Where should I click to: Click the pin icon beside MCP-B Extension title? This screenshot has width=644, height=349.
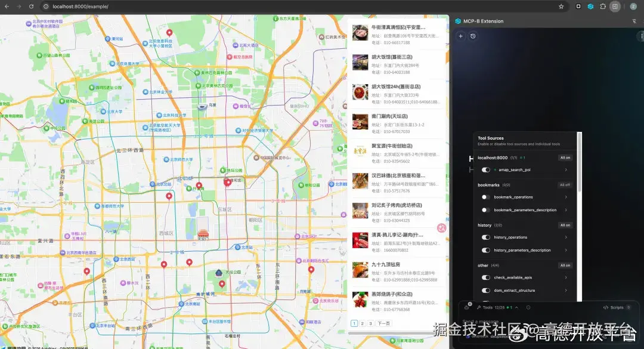tap(634, 21)
